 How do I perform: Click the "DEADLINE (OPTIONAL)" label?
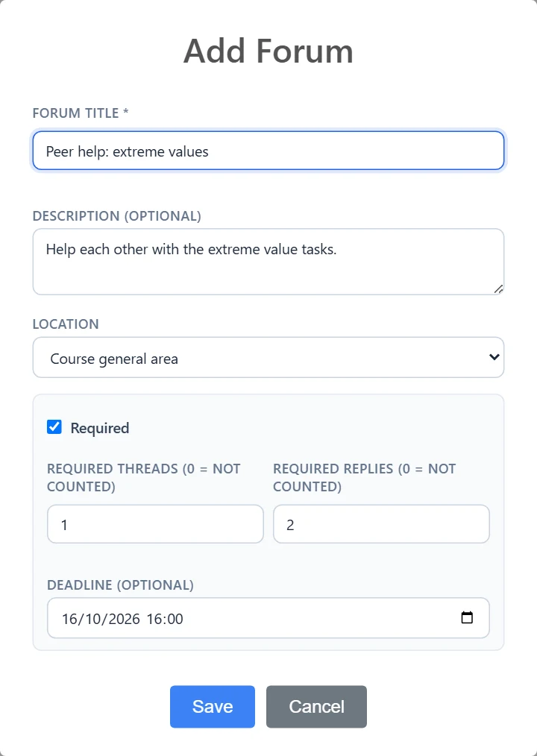click(x=120, y=585)
